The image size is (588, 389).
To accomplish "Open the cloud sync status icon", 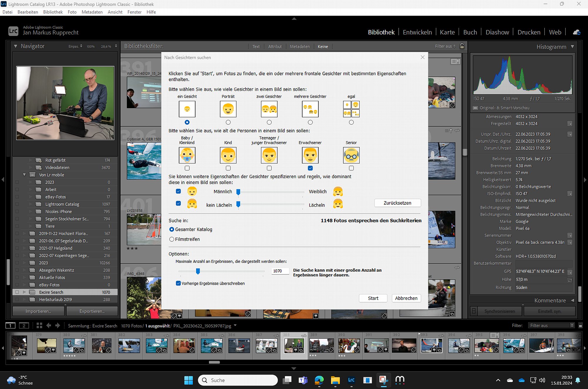I will pyautogui.click(x=577, y=32).
